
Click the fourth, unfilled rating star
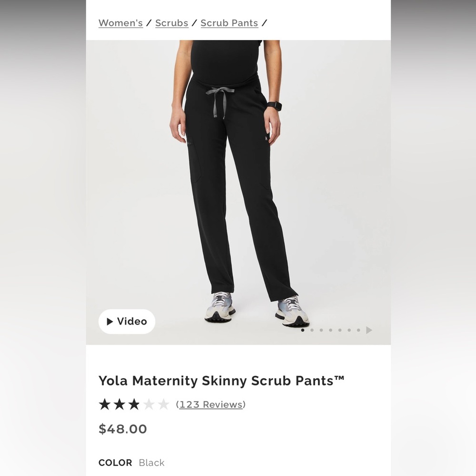pyautogui.click(x=149, y=404)
